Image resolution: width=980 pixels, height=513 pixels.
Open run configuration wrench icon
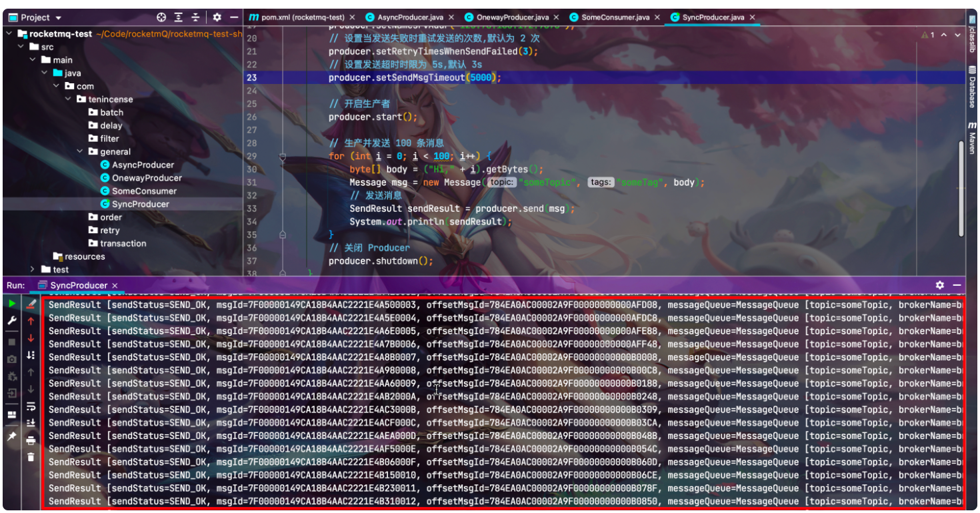pos(12,321)
